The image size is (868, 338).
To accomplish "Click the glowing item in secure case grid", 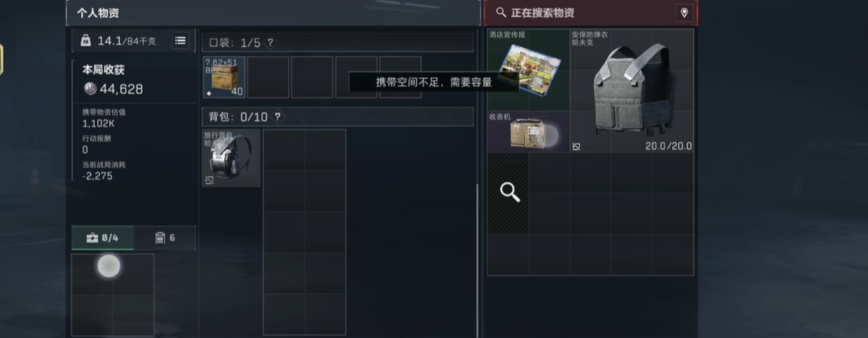I will pos(109,267).
